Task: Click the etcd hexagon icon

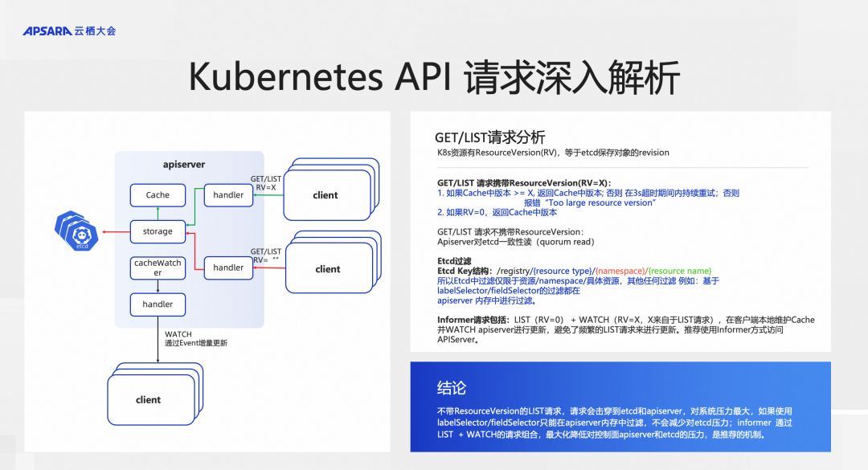Action: click(x=77, y=231)
